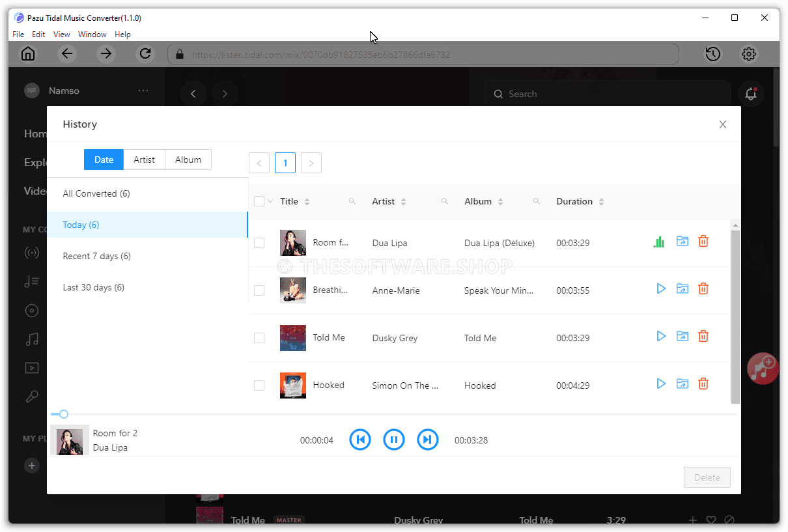Viewport: 788px width, 532px height.
Task: Open the Edit menu
Action: click(38, 35)
